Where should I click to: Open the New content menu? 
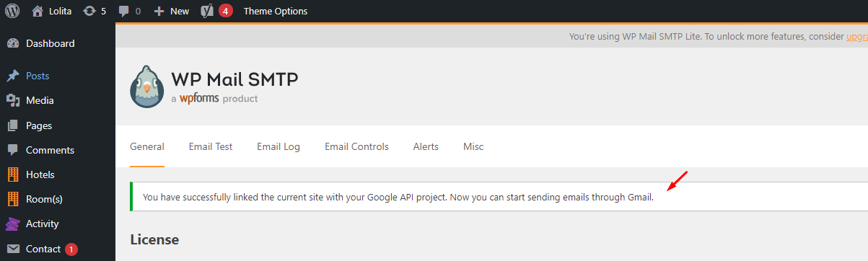coord(172,11)
